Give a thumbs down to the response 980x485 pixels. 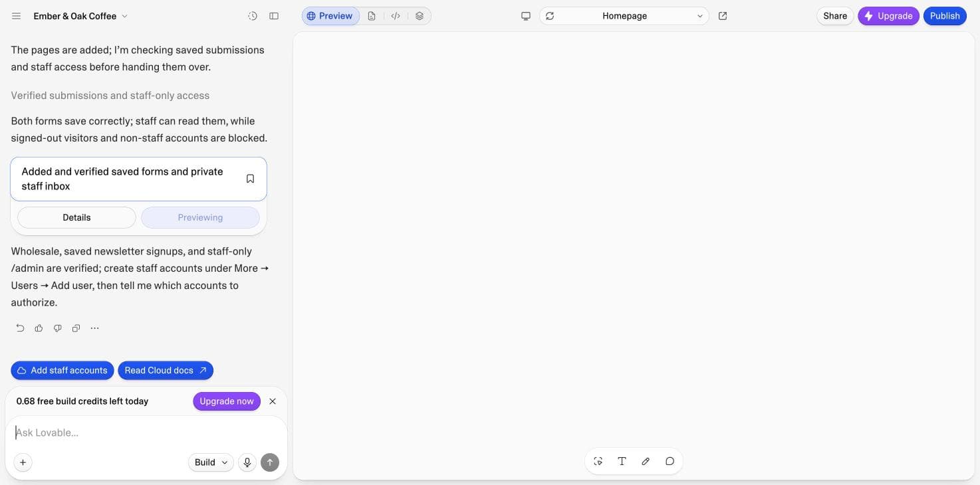(x=57, y=328)
